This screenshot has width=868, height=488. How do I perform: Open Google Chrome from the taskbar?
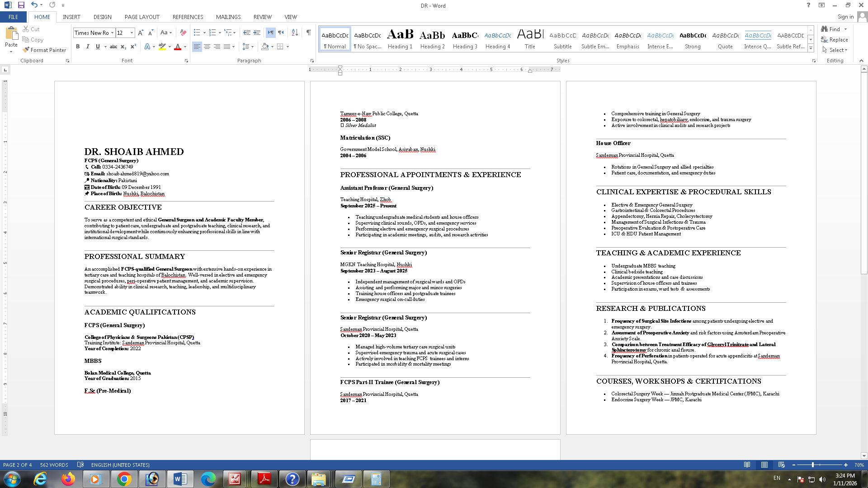coord(124,479)
